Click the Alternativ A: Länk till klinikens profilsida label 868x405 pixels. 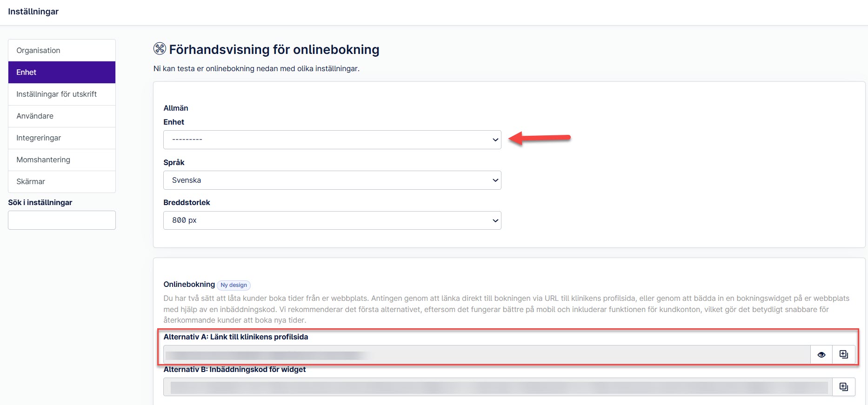[x=236, y=337]
